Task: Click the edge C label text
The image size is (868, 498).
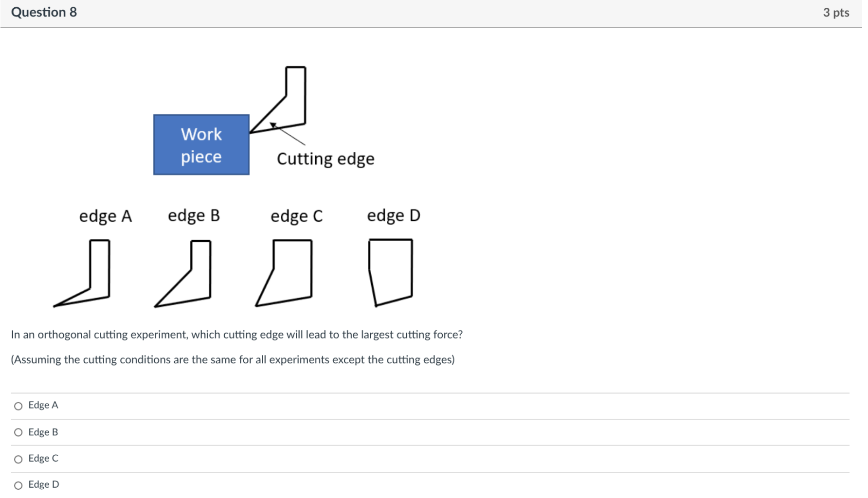Action: [297, 216]
